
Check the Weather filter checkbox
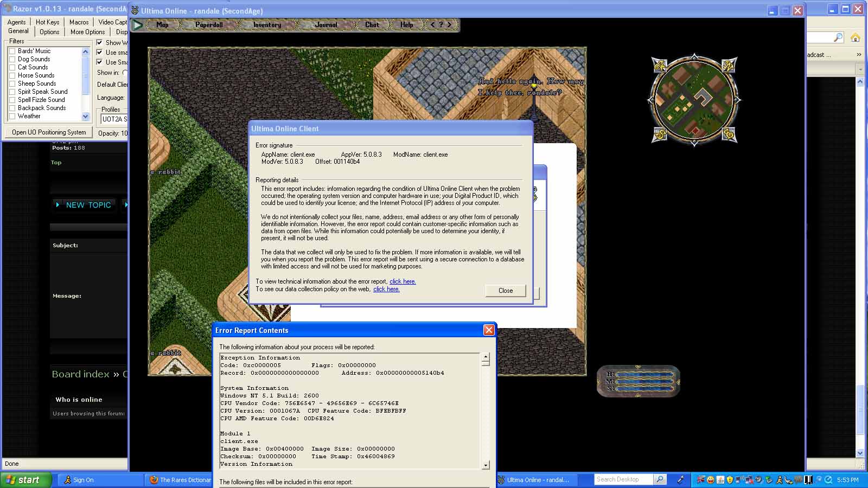point(12,116)
